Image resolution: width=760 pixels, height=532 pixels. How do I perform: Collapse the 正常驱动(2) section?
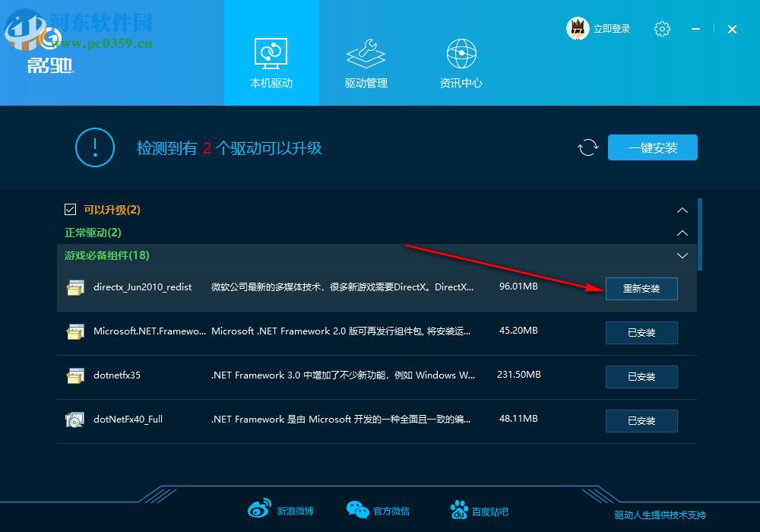click(682, 233)
